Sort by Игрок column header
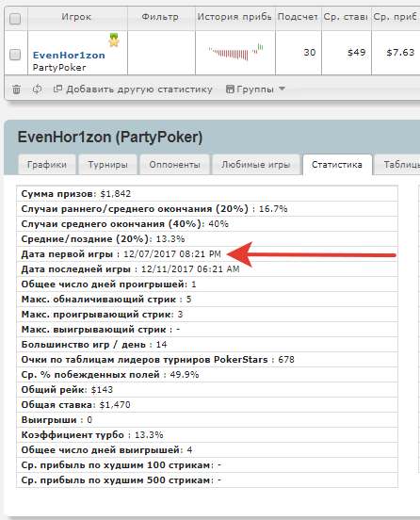Image resolution: width=420 pixels, height=520 pixels. tap(76, 17)
